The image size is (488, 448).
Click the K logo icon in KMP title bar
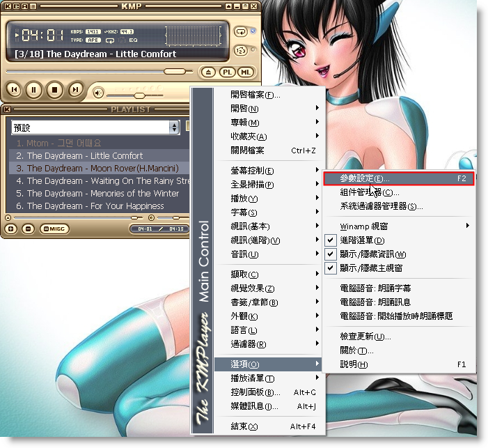8,6
